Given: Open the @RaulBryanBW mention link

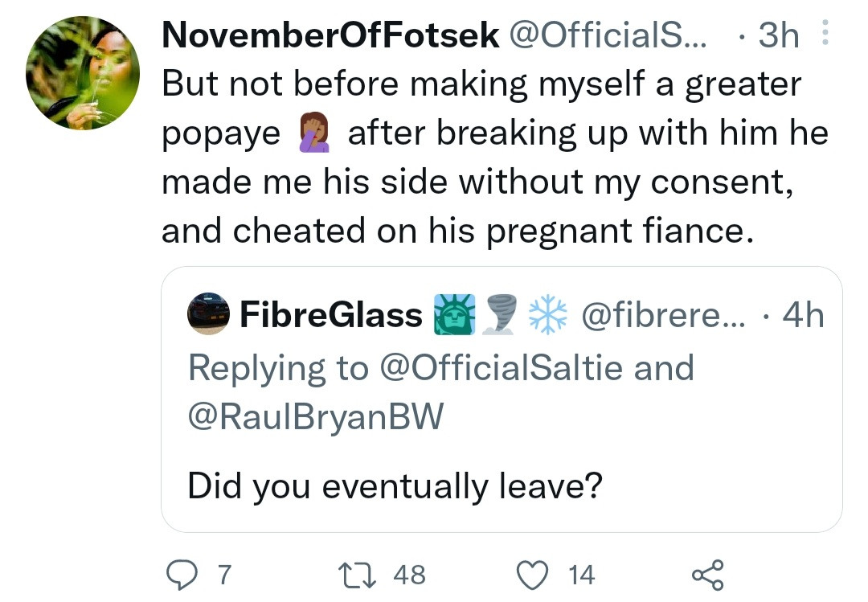Looking at the screenshot, I should point(315,417).
